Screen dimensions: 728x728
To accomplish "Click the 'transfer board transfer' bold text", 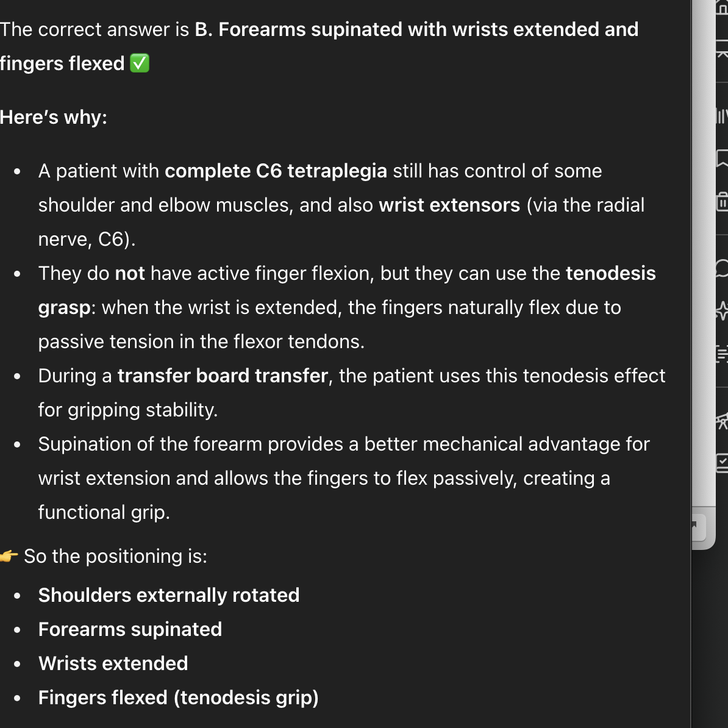I will click(x=223, y=376).
